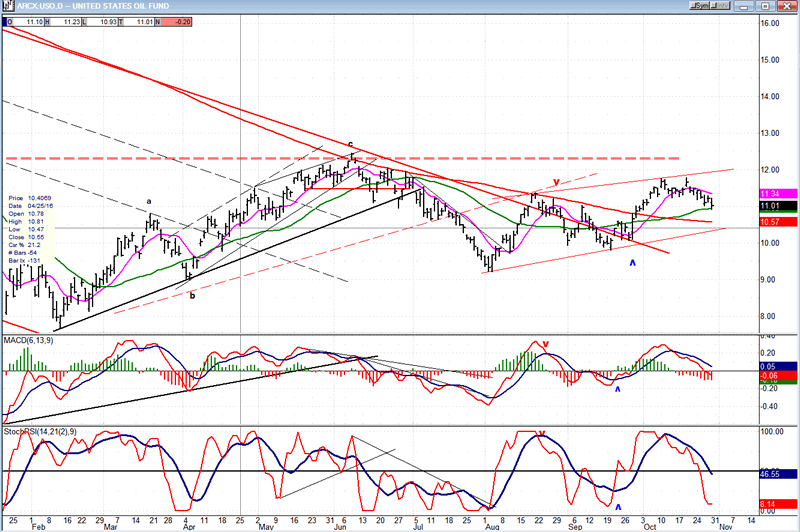Screen dimensions: 800x532
Task: Select the wave label 'c' at June peak
Action: click(x=350, y=144)
